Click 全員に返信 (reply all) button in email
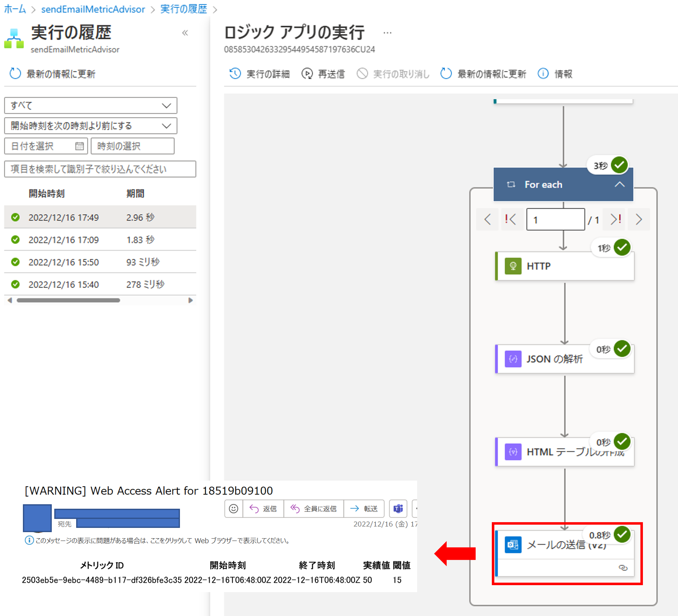 coord(313,508)
